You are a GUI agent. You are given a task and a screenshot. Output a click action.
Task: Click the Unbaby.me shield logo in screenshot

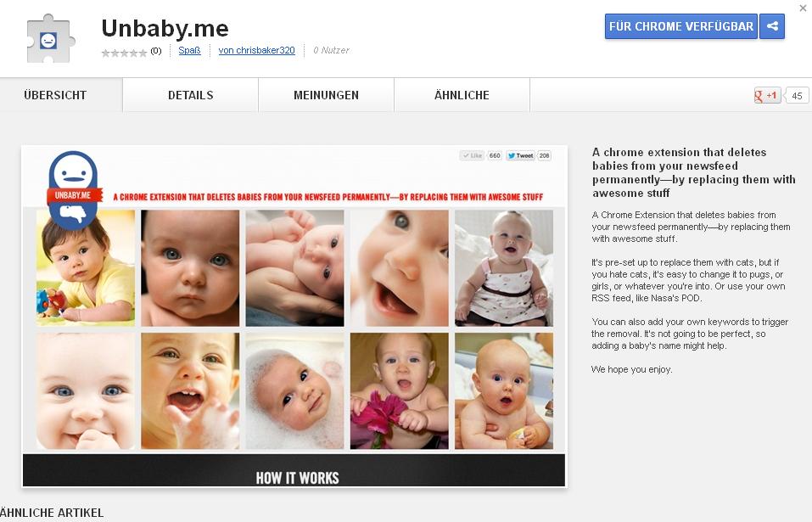coord(74,189)
